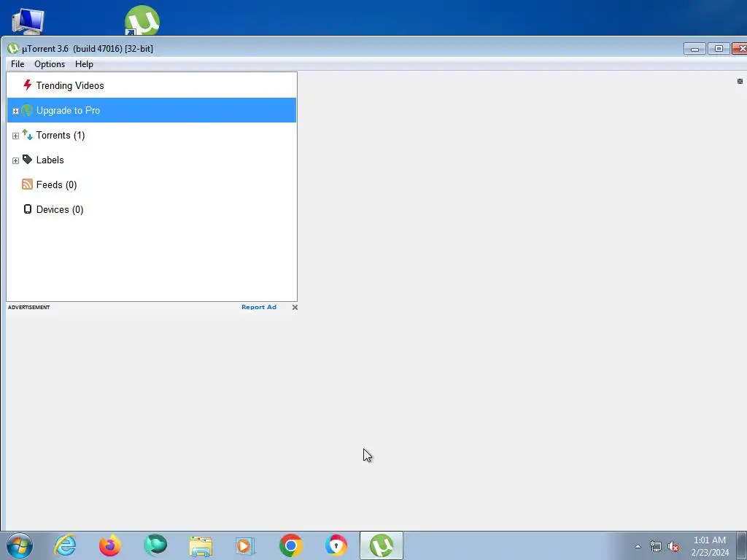Click the Upgrade to Pro uTorrent icon
The image size is (747, 560).
pos(27,110)
